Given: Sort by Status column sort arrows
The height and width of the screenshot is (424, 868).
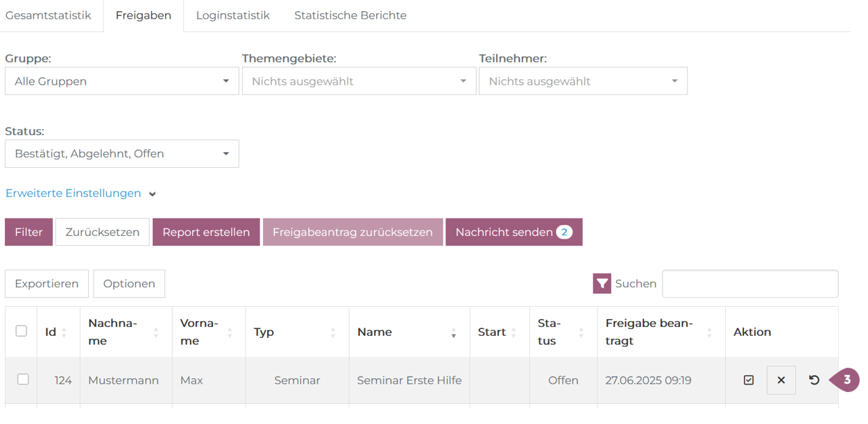Looking at the screenshot, I should coord(581,332).
